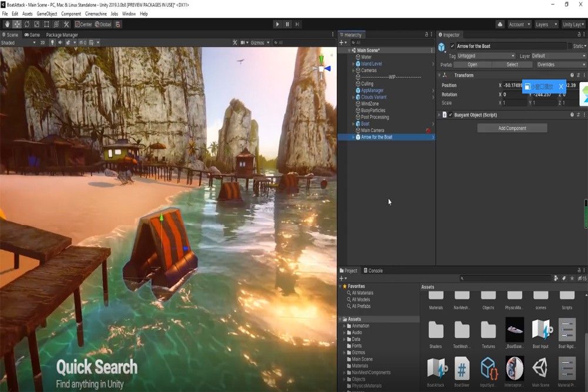The width and height of the screenshot is (588, 392).
Task: Open the Tag Untagged dropdown
Action: 486,56
